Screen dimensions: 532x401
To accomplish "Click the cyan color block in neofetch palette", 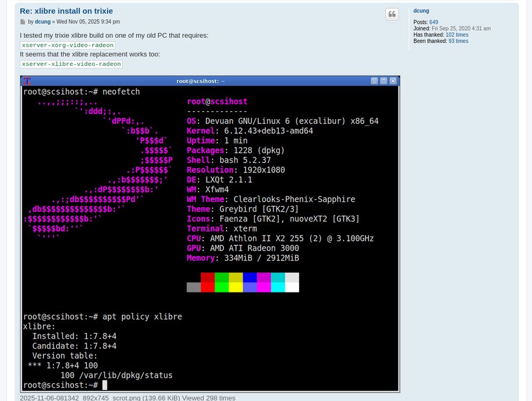I will coord(278,282).
